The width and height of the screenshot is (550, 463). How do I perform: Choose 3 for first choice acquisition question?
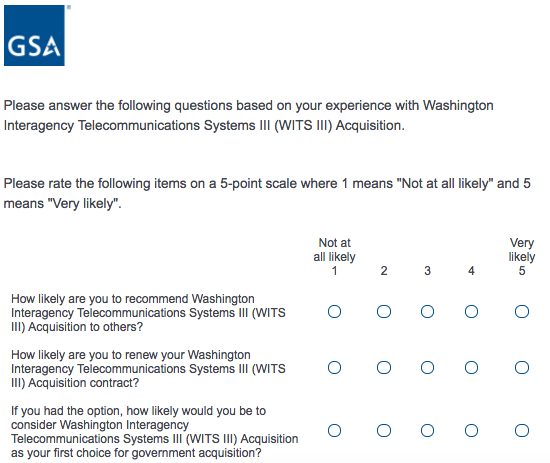pyautogui.click(x=427, y=430)
